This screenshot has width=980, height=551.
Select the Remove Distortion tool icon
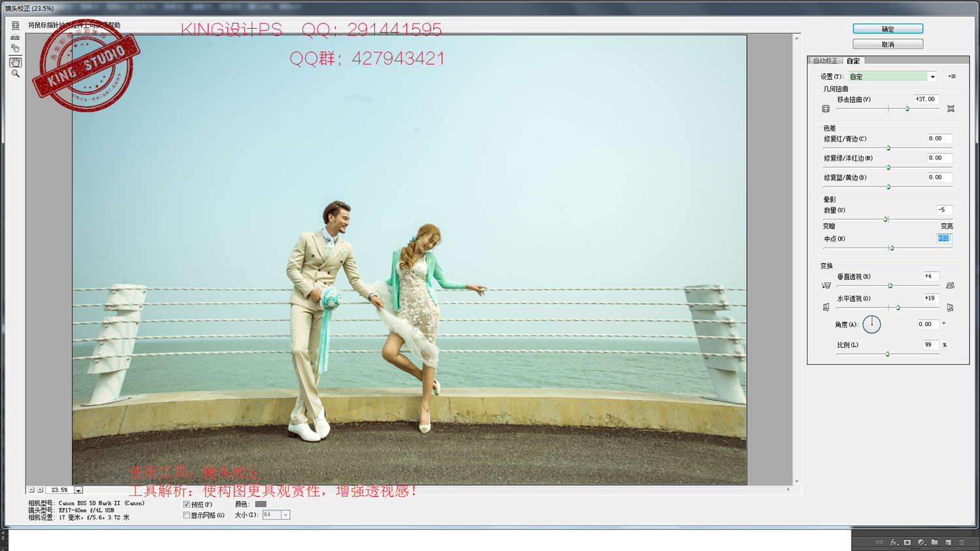point(15,25)
